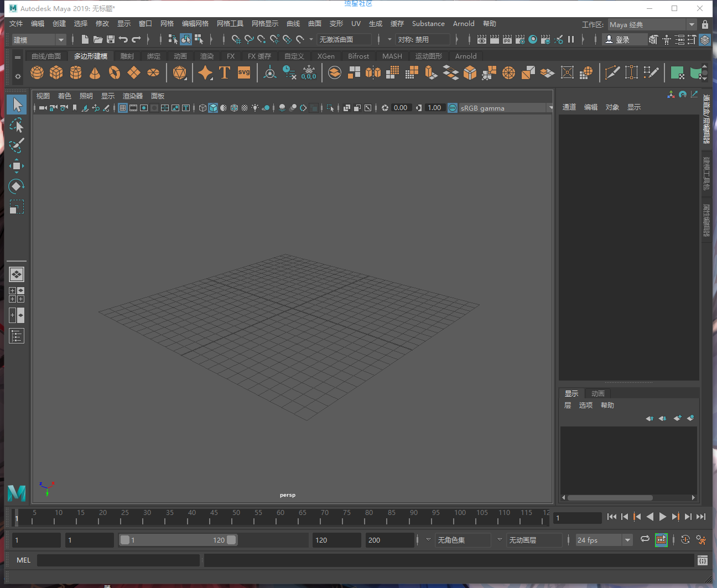
Task: Click the 登录 sign-in button
Action: (625, 39)
